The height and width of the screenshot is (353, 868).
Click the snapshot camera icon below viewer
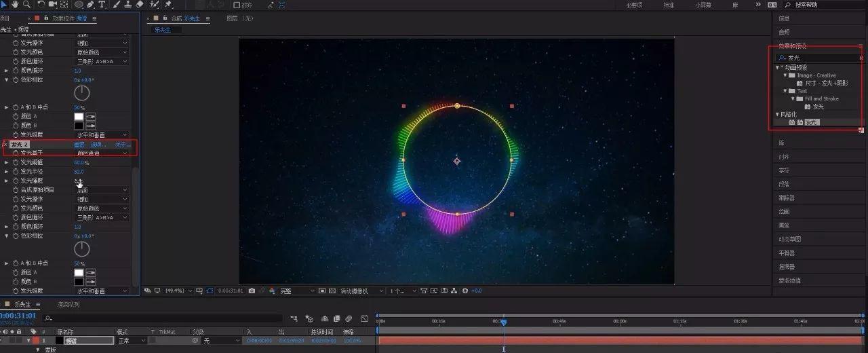point(252,291)
